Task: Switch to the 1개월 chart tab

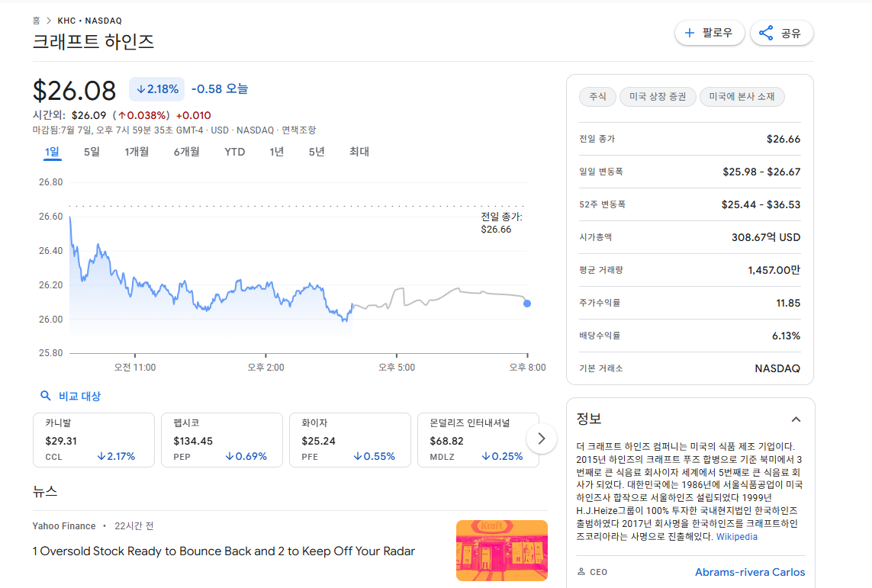Action: pos(137,152)
